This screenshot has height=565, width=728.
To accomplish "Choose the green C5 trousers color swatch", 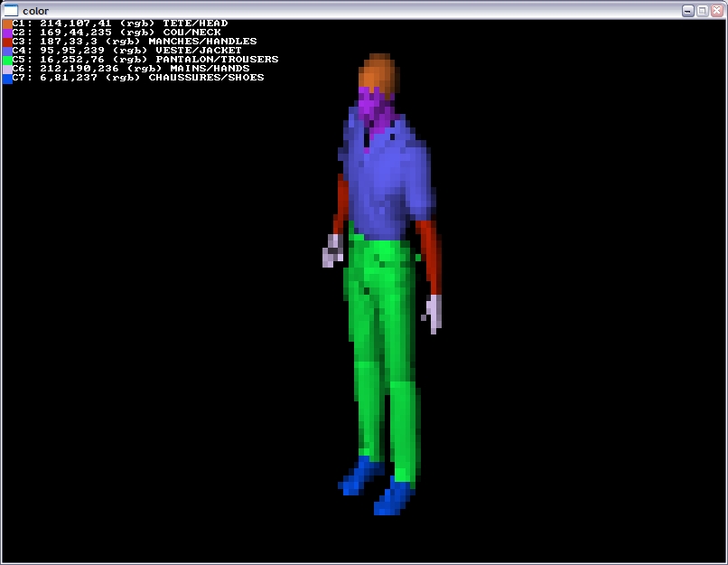I will (7, 60).
